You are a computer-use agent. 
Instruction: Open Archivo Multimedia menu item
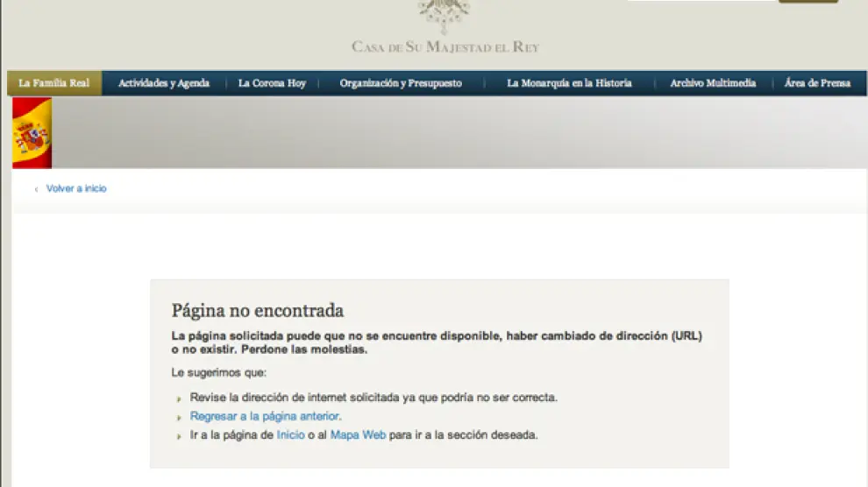click(x=713, y=83)
